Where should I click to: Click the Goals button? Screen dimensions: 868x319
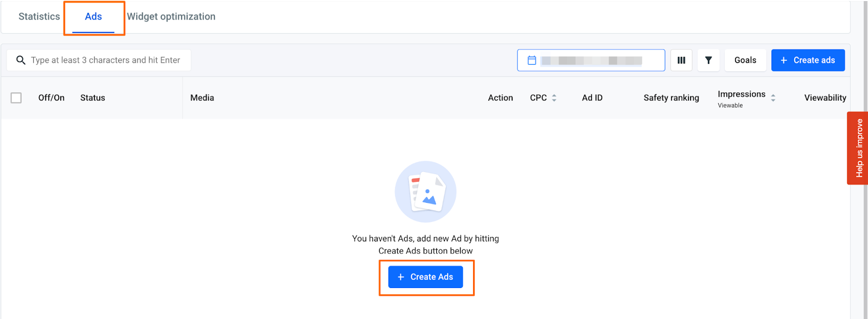click(x=745, y=60)
